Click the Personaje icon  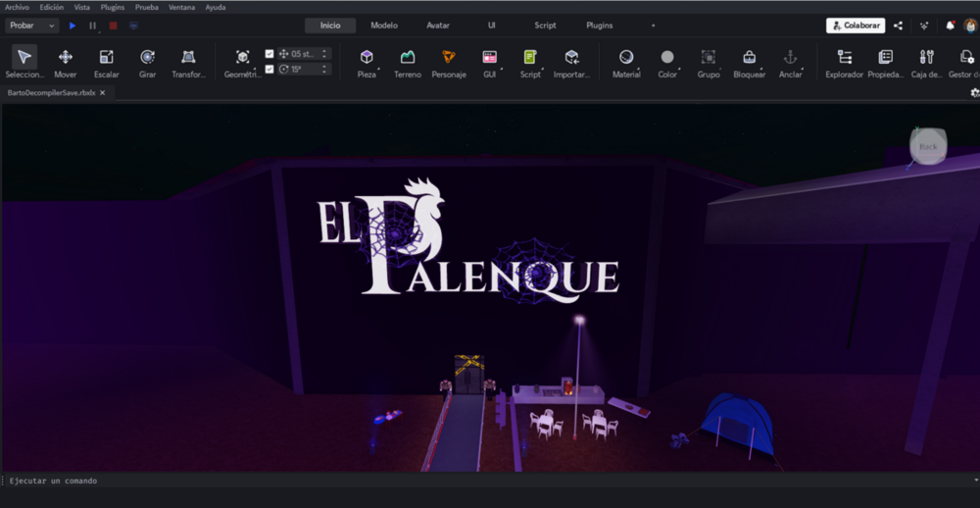click(x=449, y=57)
